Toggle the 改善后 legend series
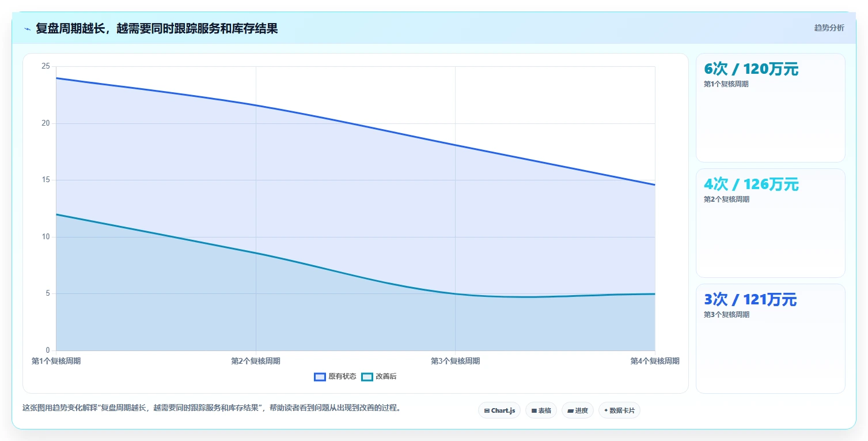The image size is (868, 441). 379,376
